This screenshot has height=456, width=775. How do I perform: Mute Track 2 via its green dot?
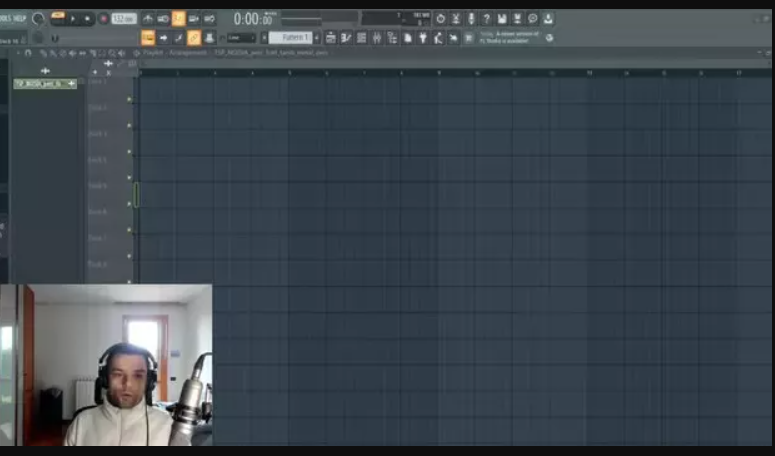click(x=129, y=125)
